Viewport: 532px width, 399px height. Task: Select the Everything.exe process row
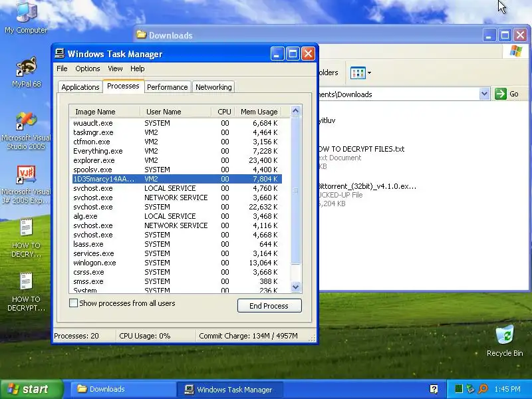(x=177, y=151)
